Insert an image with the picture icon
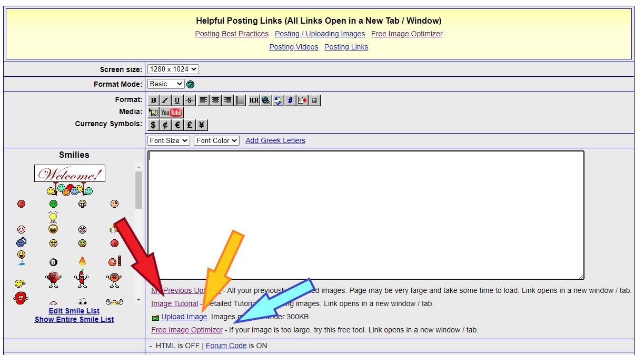 click(153, 112)
